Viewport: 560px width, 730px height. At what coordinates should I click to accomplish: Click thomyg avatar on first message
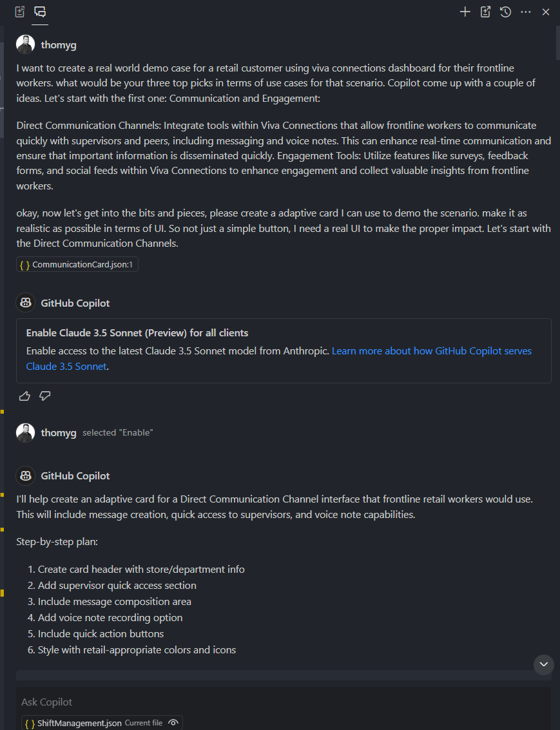pyautogui.click(x=26, y=44)
